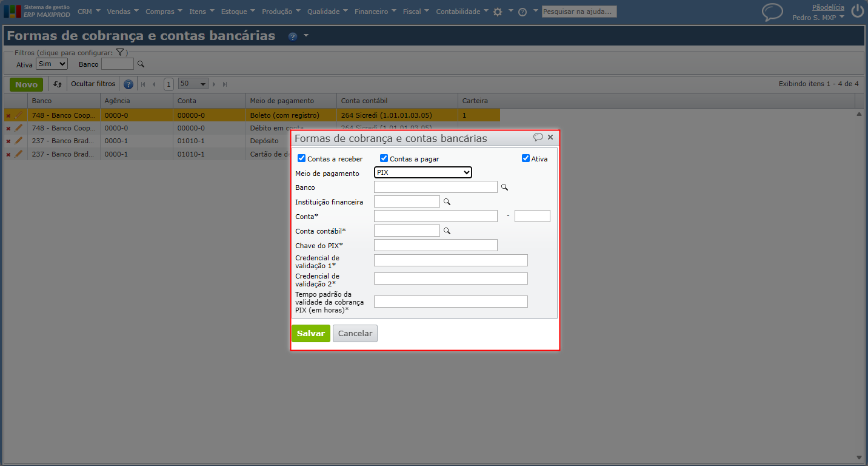Viewport: 868px width, 466px height.
Task: Expand the arrow next to the top help icon
Action: tap(536, 11)
